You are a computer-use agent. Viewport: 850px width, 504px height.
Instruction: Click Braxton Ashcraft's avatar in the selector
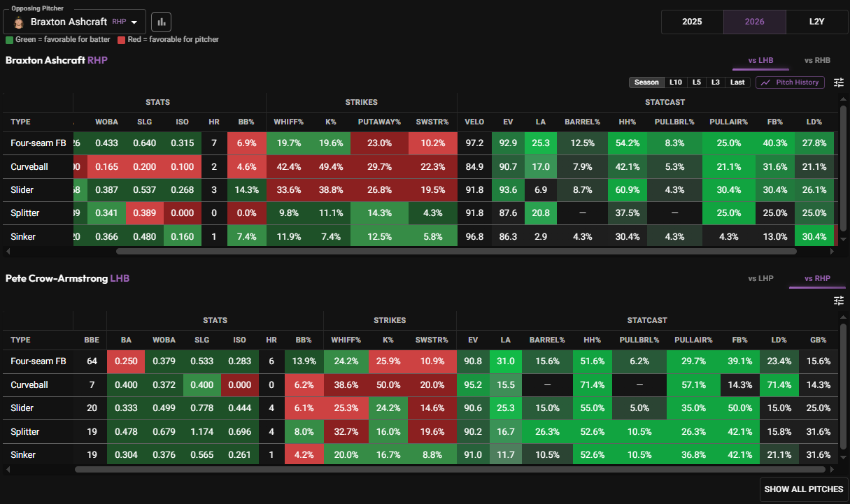tap(19, 22)
